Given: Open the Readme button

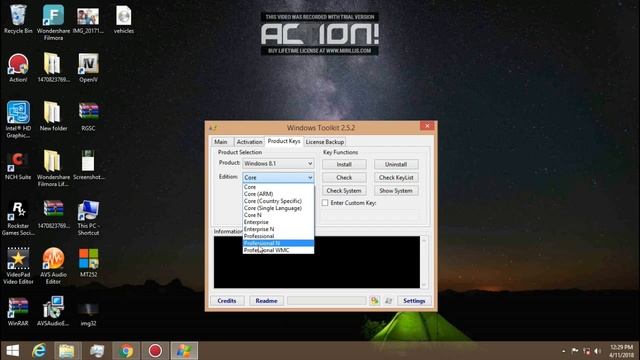Looking at the screenshot, I should coord(266,301).
